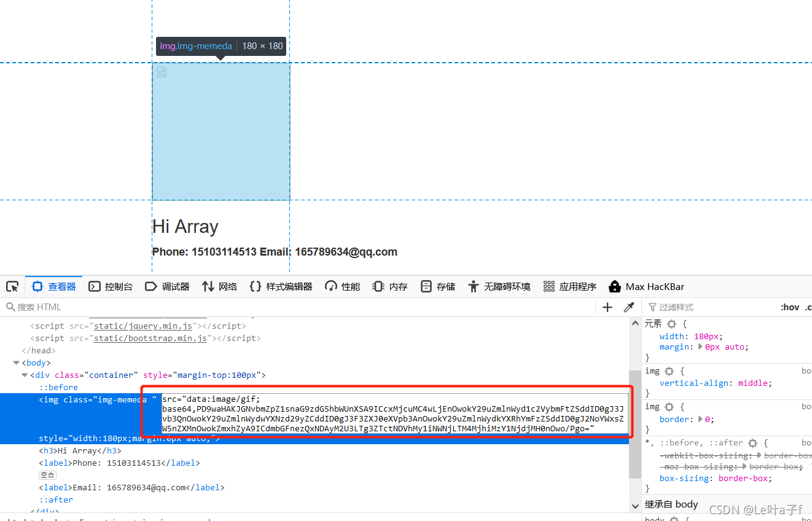The image size is (812, 521).
Task: Switch to the 网络 network tab
Action: [220, 286]
